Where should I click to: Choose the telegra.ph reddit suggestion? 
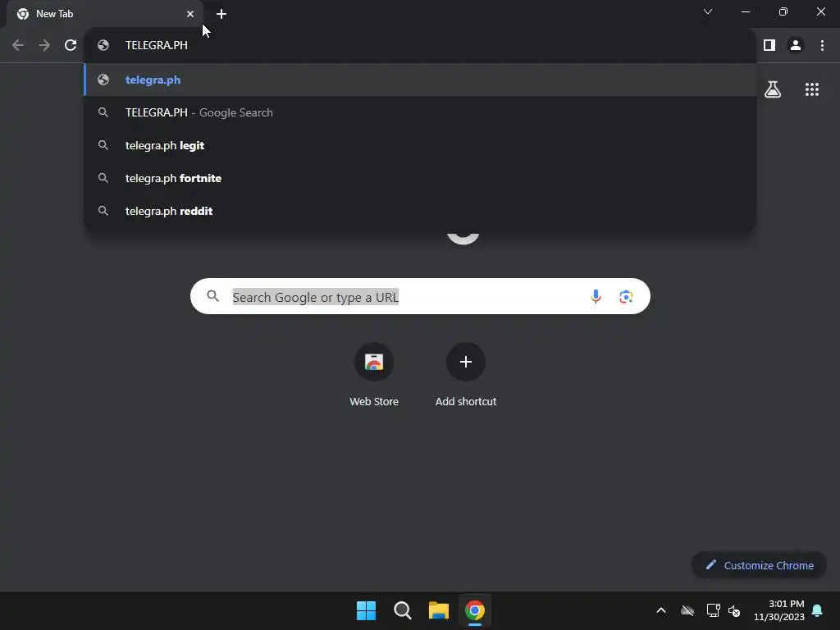420,211
